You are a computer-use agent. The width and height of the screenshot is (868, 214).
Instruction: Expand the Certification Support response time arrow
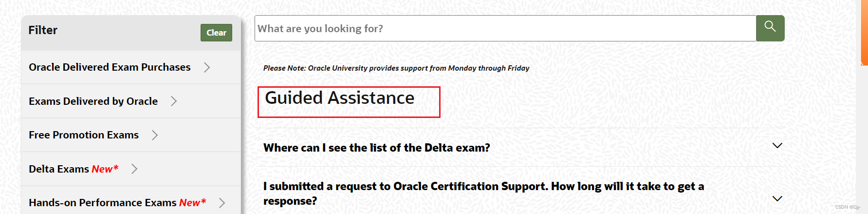(777, 198)
